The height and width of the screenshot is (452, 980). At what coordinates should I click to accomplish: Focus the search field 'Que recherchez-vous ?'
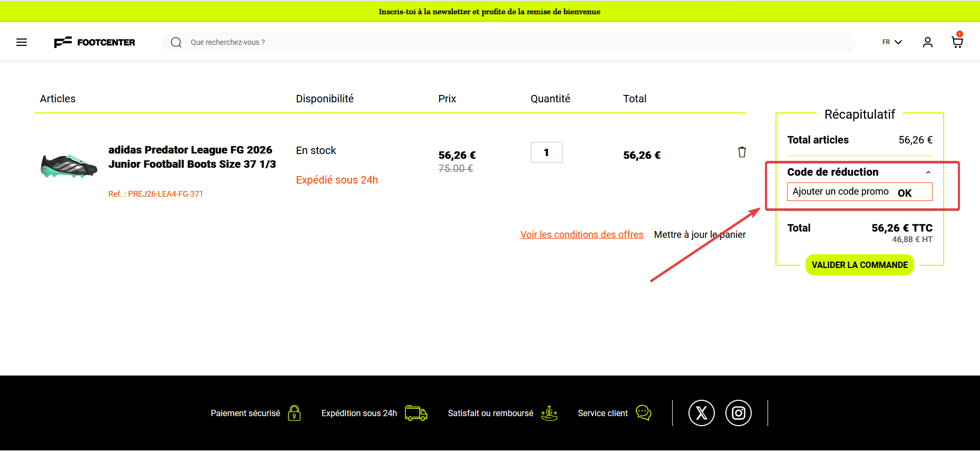point(509,42)
